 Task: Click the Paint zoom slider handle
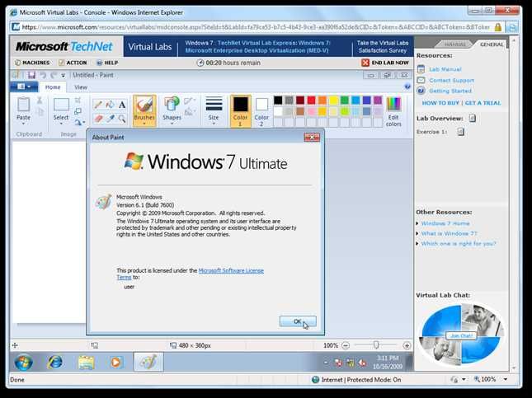[x=376, y=345]
